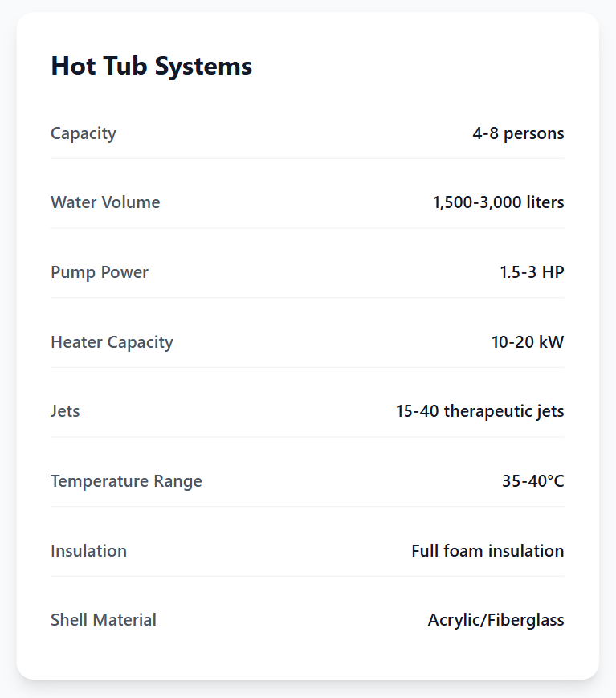Select the Insulation label
This screenshot has height=698, width=616.
88,551
